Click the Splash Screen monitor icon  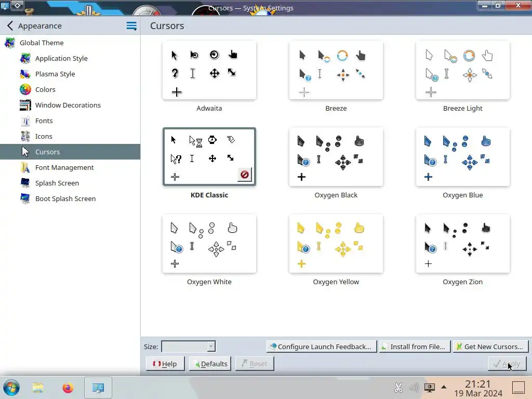[25, 183]
